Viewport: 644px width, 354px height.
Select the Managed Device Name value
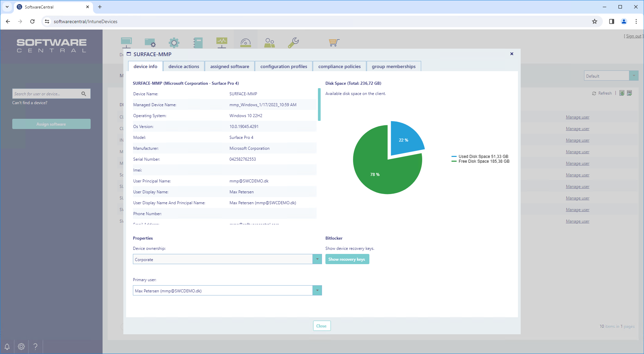point(263,105)
